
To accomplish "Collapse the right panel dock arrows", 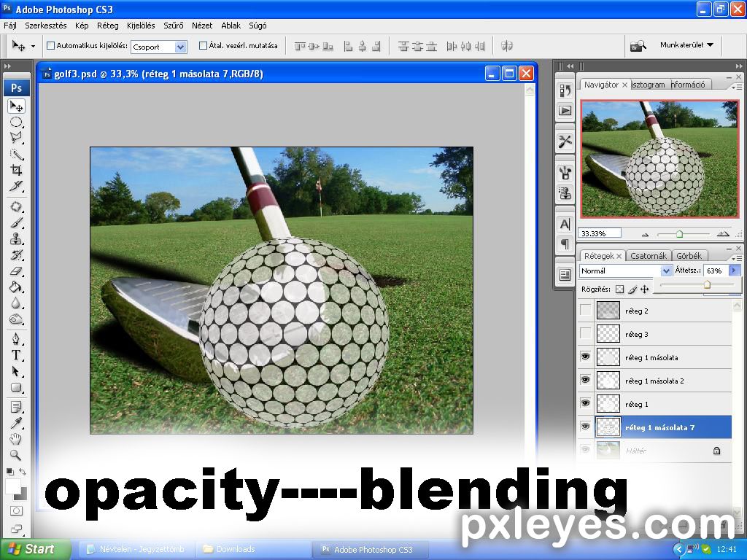I will [x=738, y=66].
